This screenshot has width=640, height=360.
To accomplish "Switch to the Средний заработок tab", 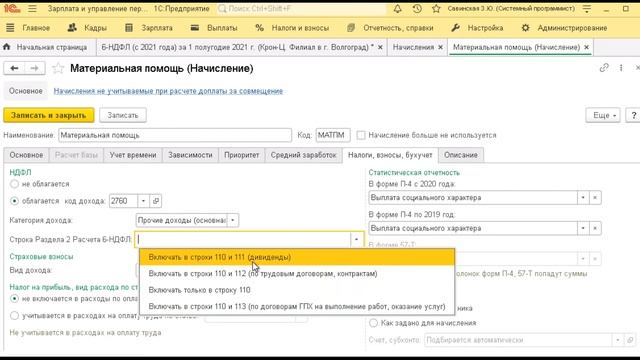I will click(304, 155).
